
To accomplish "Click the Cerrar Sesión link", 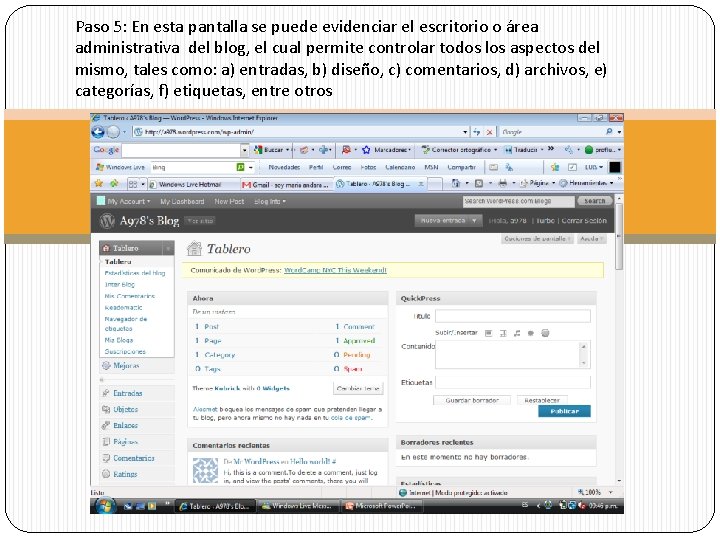I will (584, 221).
